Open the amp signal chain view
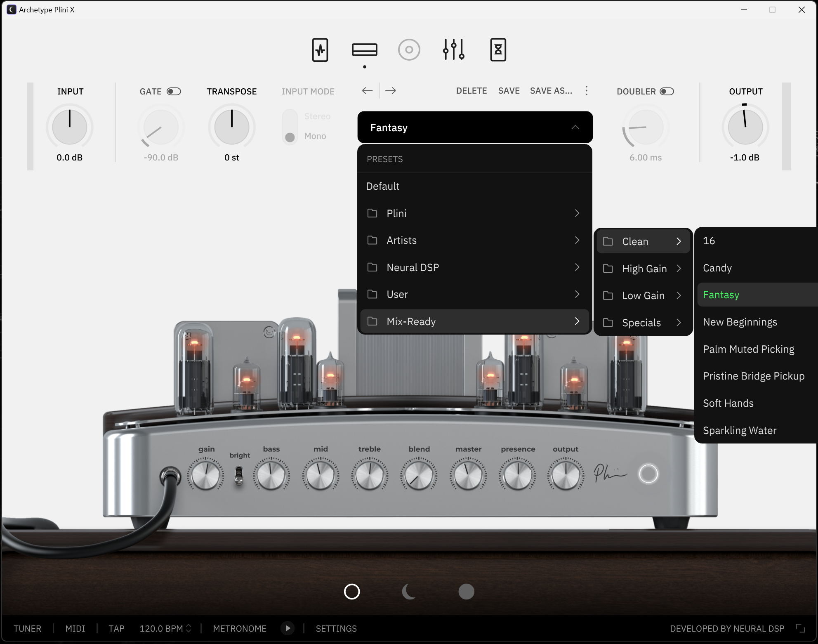Image resolution: width=818 pixels, height=644 pixels. tap(365, 49)
